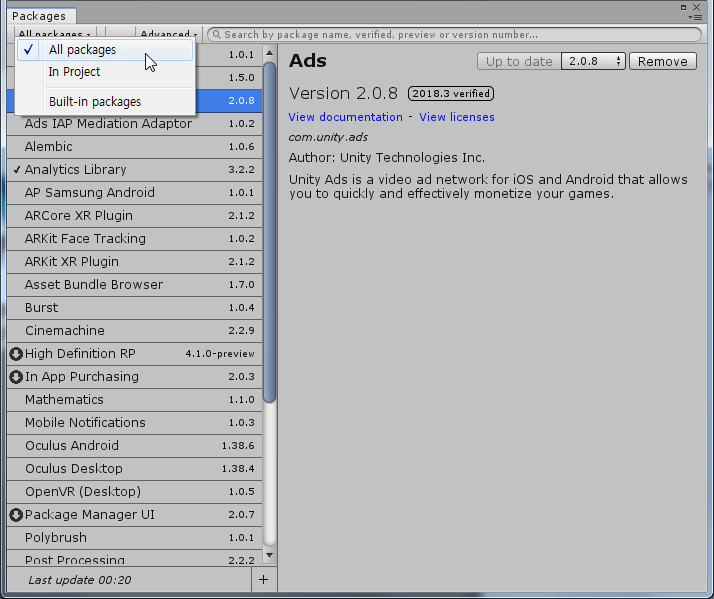Select the Burst package
Screen dimensions: 714x599
(135, 308)
